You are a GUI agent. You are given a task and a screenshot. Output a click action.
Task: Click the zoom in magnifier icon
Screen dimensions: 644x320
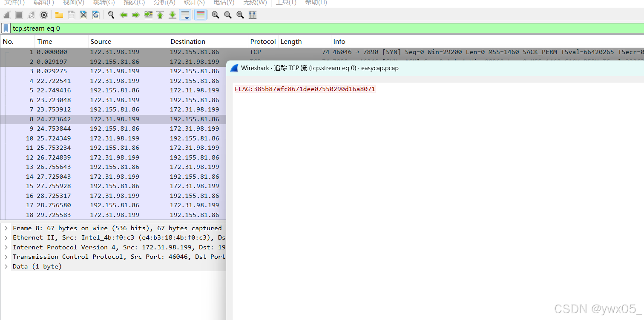click(215, 14)
